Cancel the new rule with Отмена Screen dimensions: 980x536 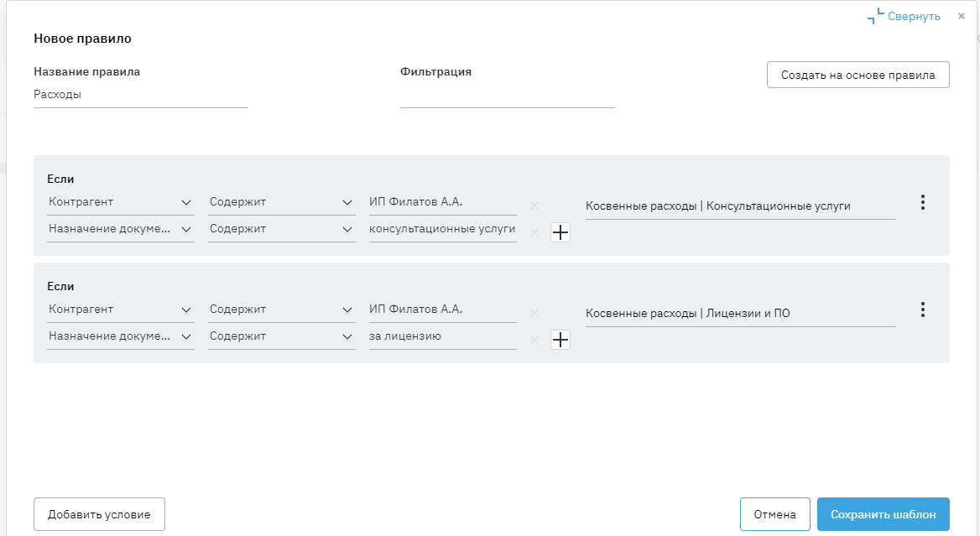point(774,514)
